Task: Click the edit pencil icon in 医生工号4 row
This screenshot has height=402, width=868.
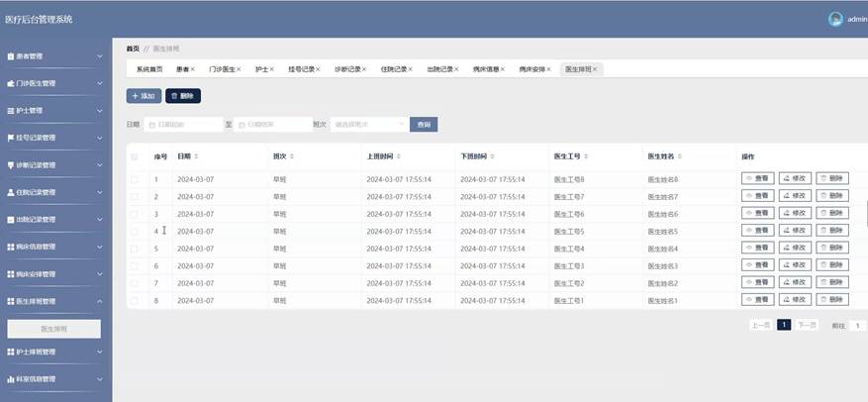Action: click(787, 249)
